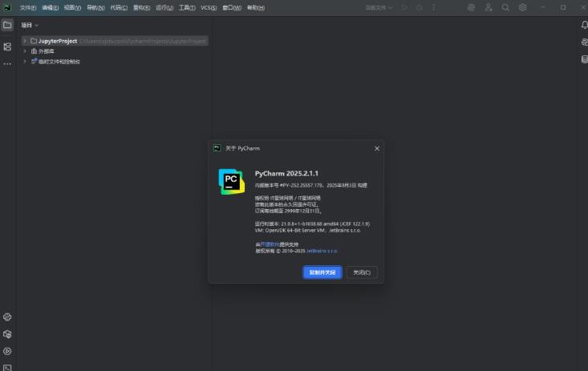Minimize the PyCharm window

(542, 7)
